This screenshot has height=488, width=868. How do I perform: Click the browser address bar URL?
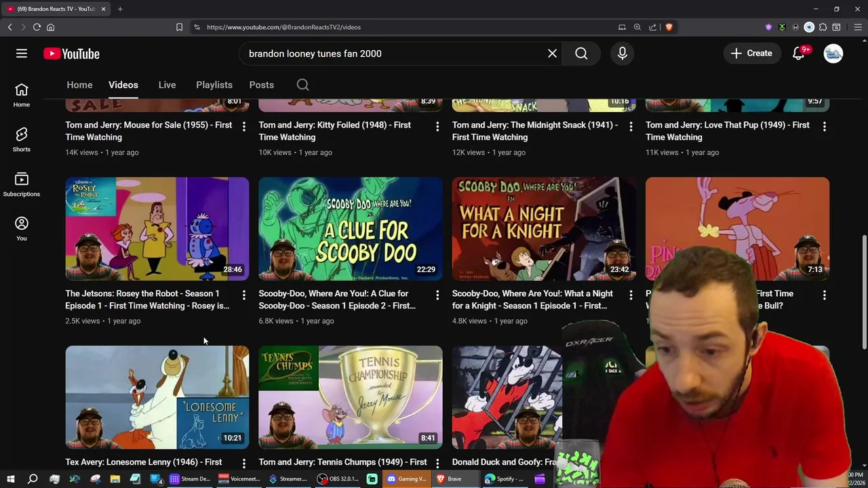(283, 27)
